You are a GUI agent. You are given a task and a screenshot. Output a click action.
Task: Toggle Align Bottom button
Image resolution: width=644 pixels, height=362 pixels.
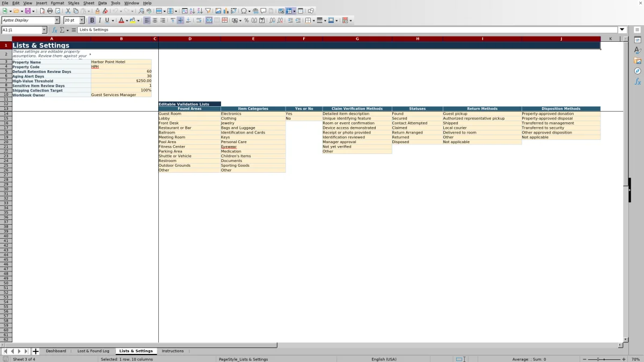188,20
